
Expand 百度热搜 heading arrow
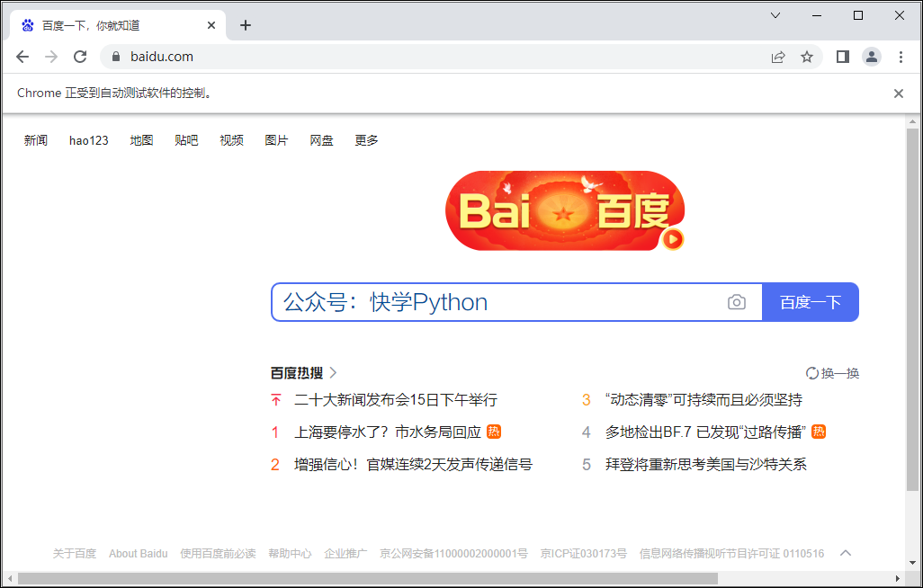point(333,372)
